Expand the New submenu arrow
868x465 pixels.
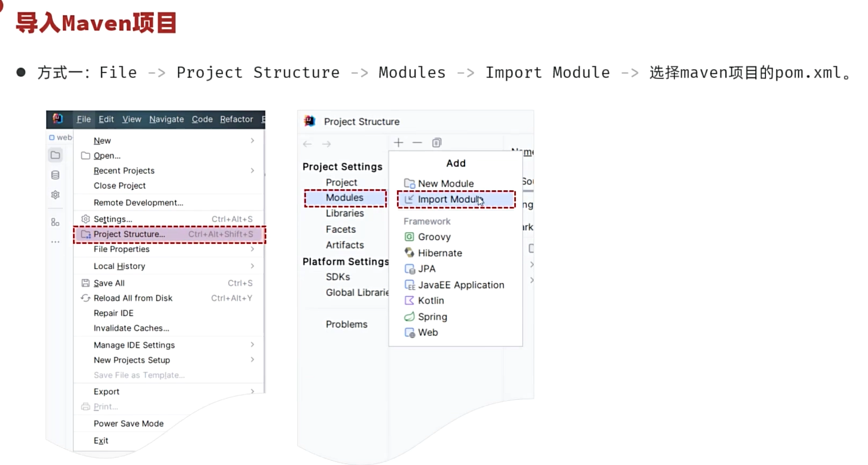point(252,140)
